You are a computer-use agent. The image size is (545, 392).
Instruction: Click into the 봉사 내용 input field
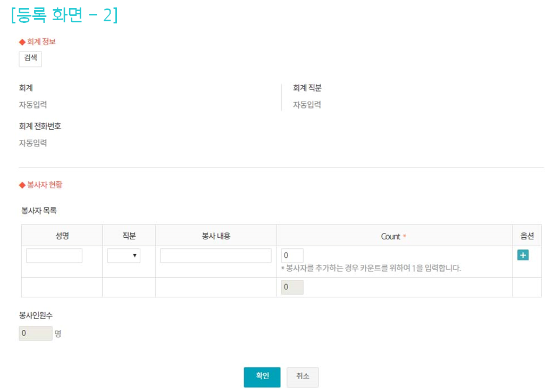pyautogui.click(x=215, y=256)
